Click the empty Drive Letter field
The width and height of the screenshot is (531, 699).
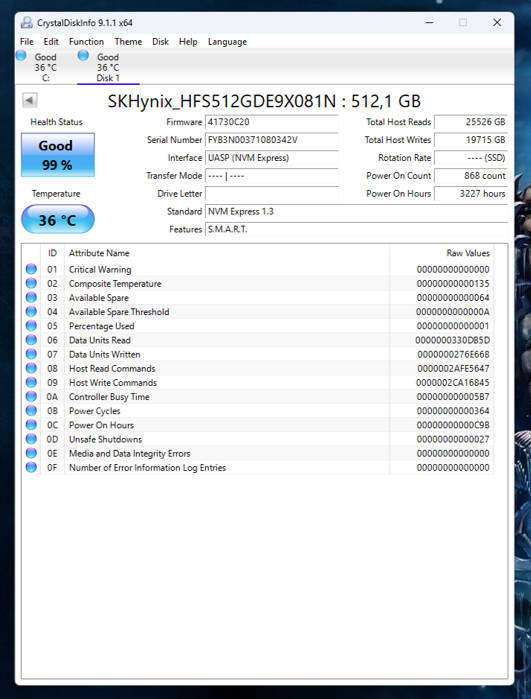point(272,193)
